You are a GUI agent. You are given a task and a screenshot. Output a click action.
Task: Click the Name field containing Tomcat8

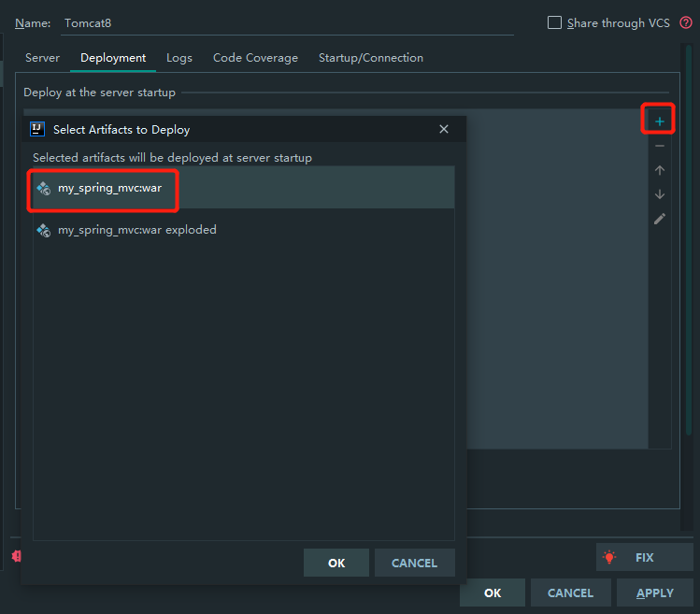[287, 23]
